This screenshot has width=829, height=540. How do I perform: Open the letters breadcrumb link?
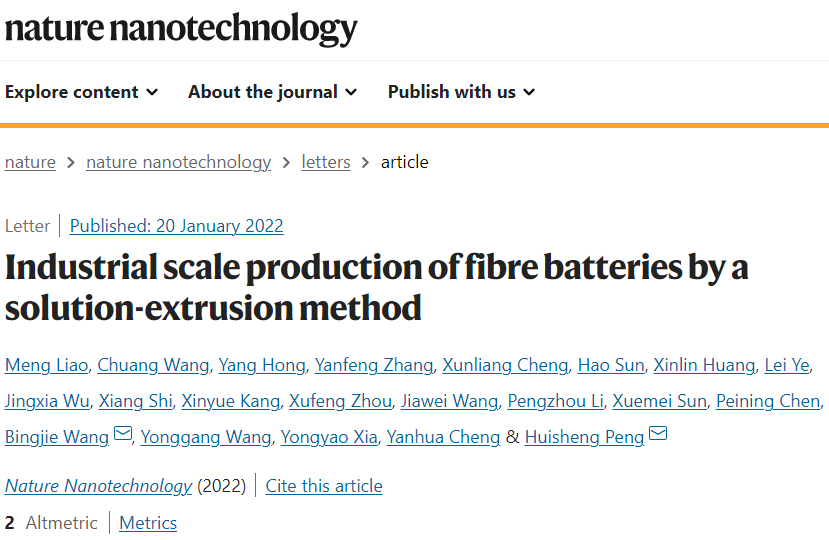326,162
